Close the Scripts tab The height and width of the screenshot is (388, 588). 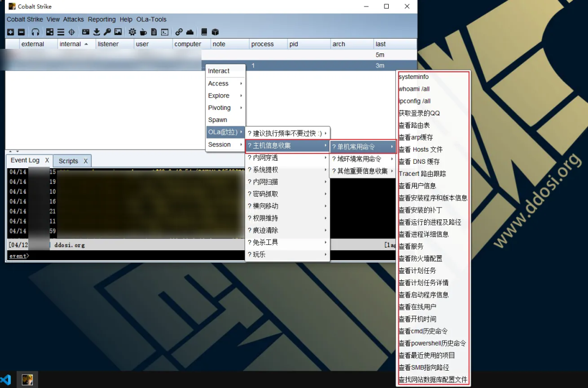point(85,161)
